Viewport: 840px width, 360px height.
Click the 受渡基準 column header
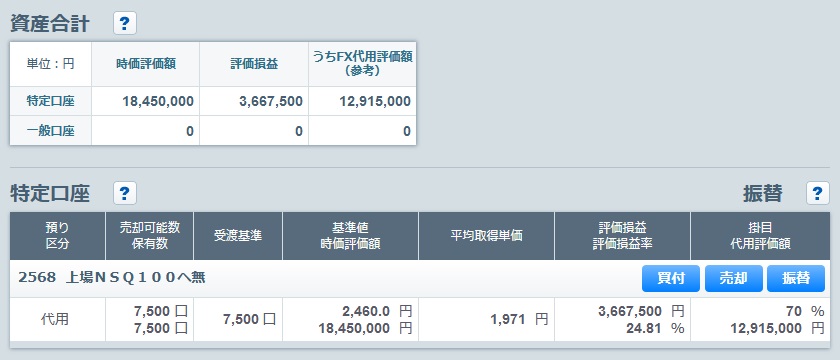(x=238, y=236)
